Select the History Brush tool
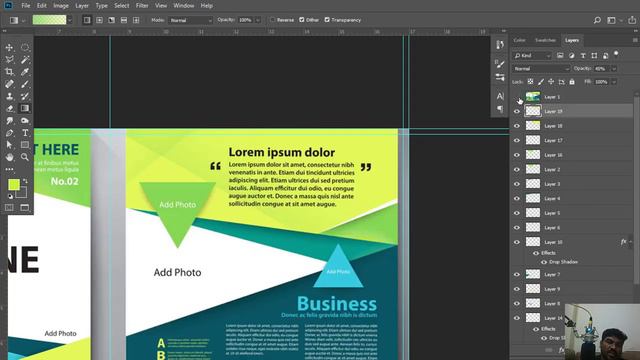Viewport: 640px width, 360px height. click(x=25, y=96)
